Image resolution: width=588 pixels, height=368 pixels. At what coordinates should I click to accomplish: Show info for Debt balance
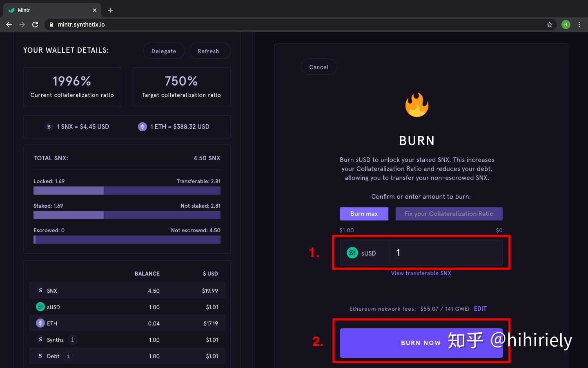click(x=68, y=356)
